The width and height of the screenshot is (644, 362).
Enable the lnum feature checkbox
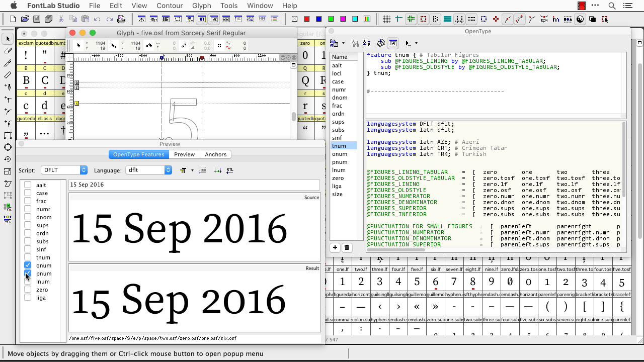[28, 282]
